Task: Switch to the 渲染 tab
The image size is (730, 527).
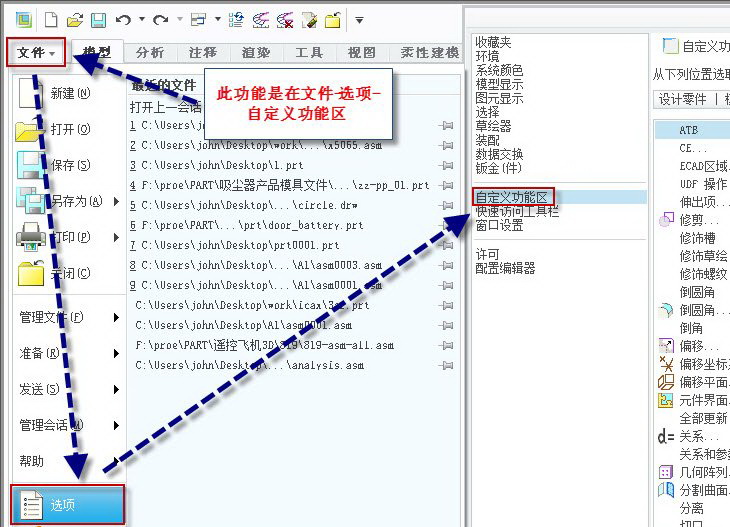Action: click(256, 53)
